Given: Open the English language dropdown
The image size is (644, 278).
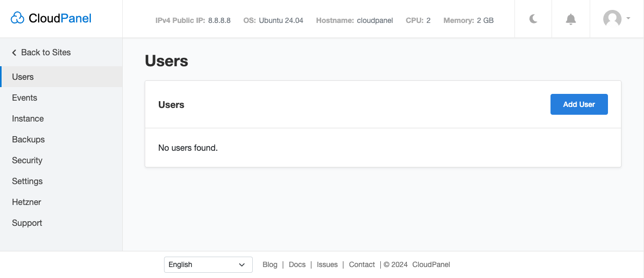Looking at the screenshot, I should 208,264.
